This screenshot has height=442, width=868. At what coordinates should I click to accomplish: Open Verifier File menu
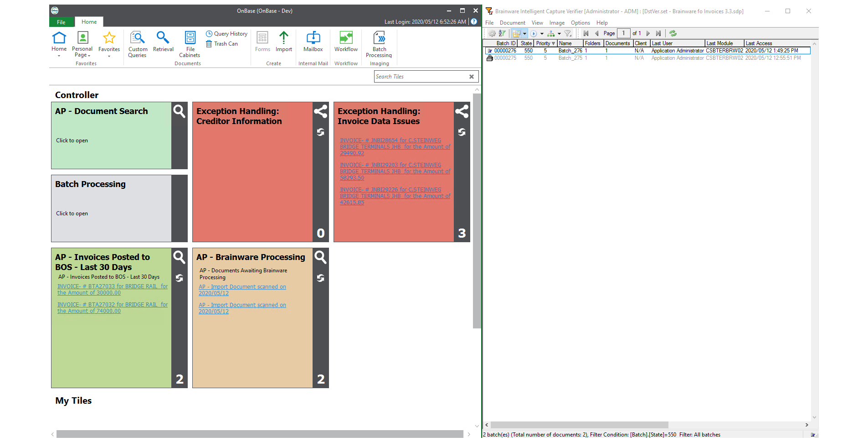point(489,23)
